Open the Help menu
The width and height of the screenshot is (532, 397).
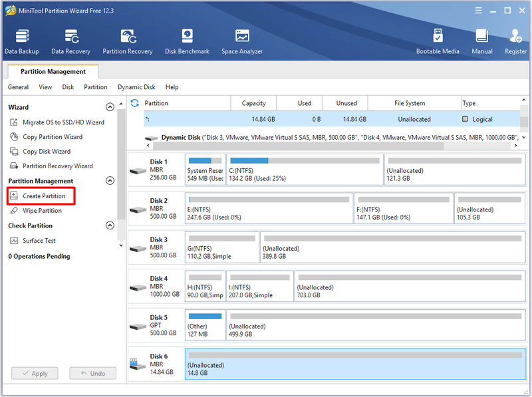[172, 87]
